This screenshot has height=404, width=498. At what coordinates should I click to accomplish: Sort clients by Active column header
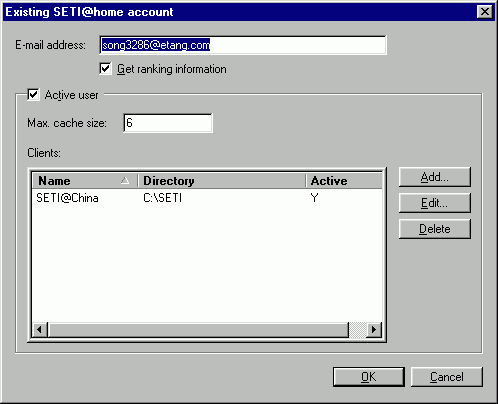click(344, 181)
